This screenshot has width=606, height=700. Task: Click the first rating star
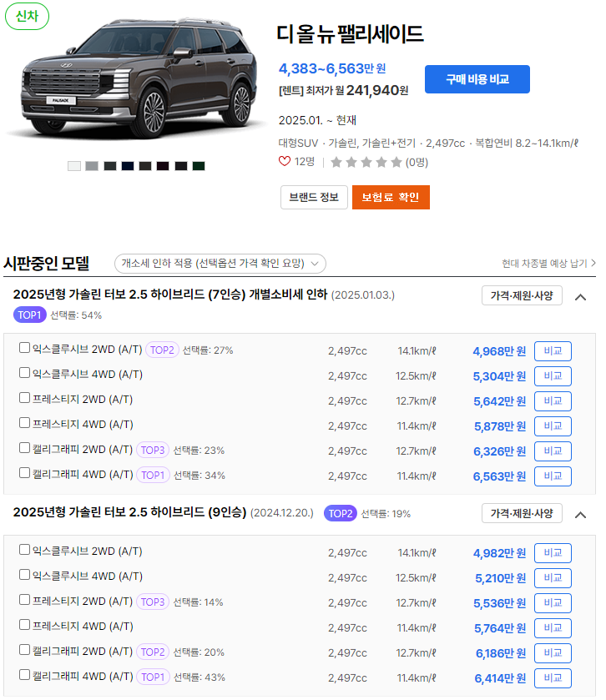pos(336,162)
